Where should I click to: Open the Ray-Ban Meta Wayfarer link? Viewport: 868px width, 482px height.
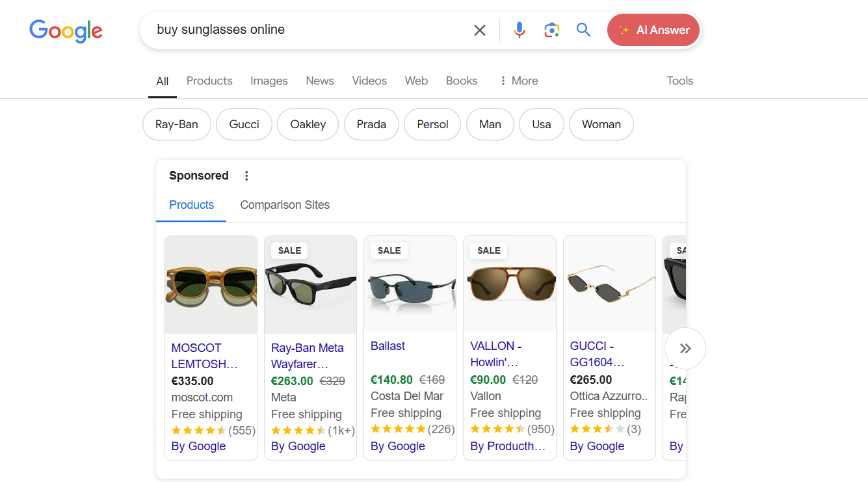tap(308, 356)
